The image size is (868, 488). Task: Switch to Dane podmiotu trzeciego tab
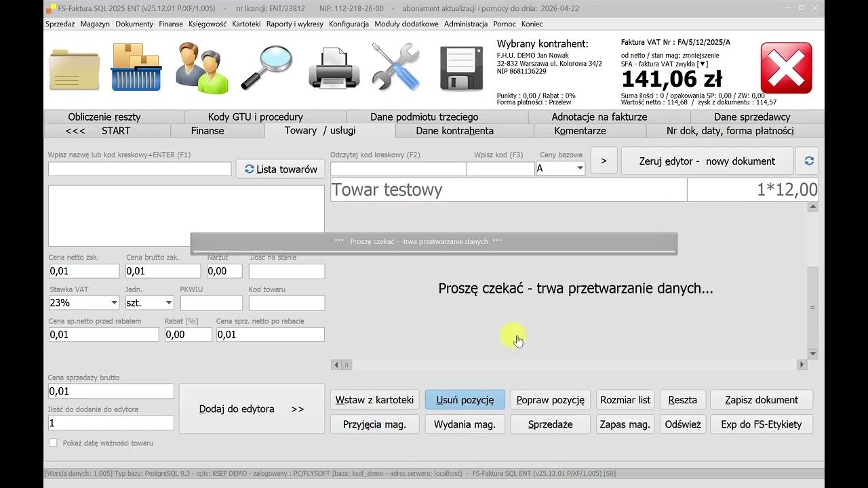[x=425, y=117]
